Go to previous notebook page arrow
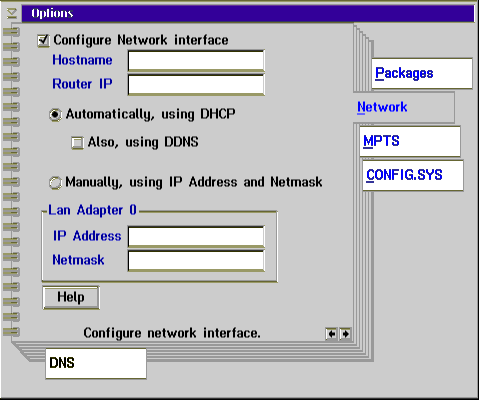This screenshot has width=479, height=400. coord(331,334)
